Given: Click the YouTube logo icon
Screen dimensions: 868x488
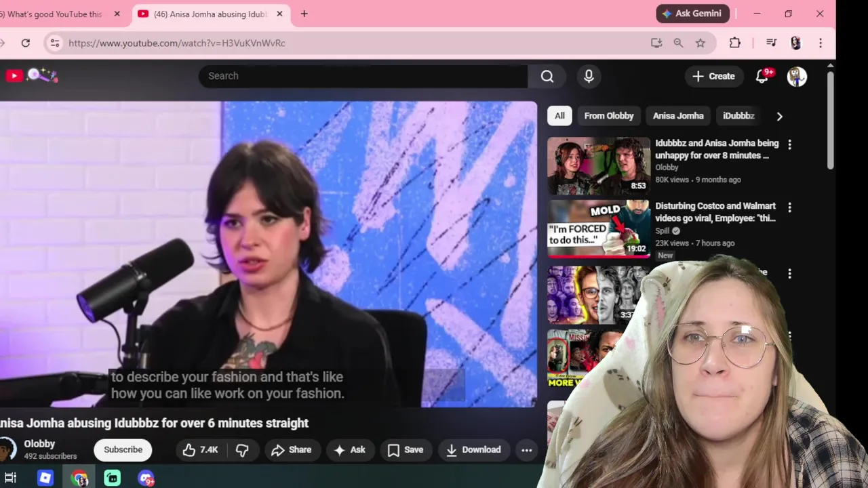Looking at the screenshot, I should point(14,76).
